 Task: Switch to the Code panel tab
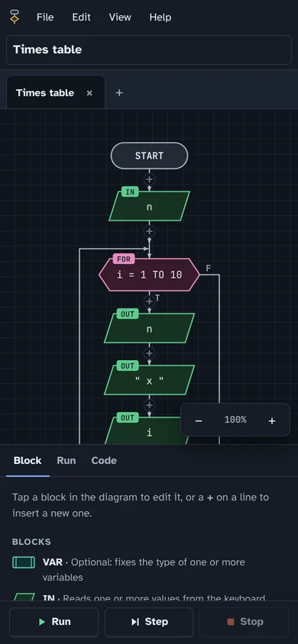click(x=104, y=461)
